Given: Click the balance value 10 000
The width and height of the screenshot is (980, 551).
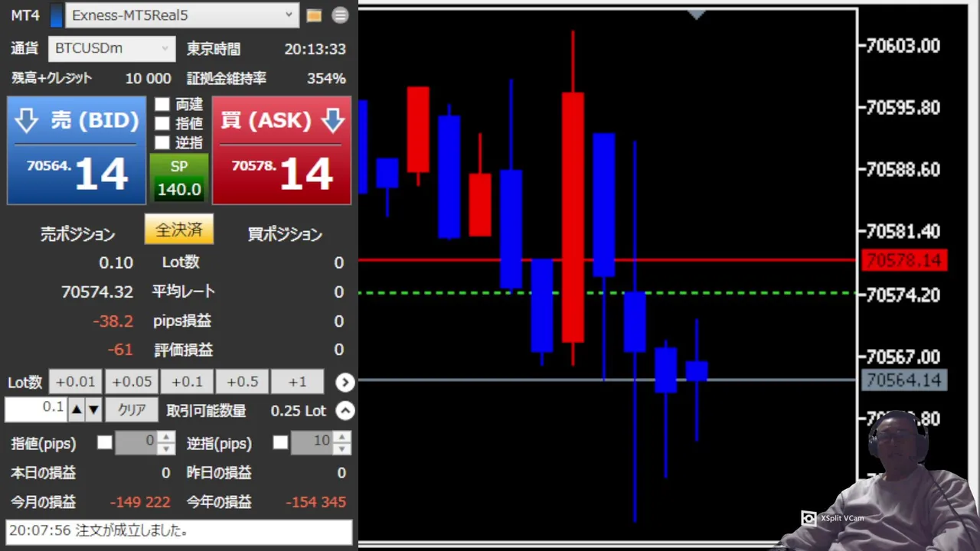Looking at the screenshot, I should (149, 79).
